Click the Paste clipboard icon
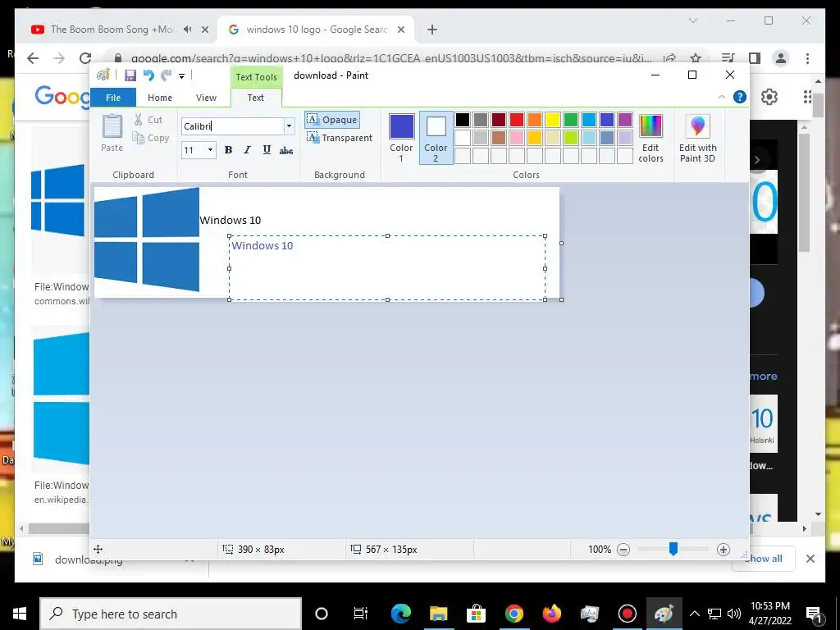The width and height of the screenshot is (840, 630). pyautogui.click(x=112, y=126)
